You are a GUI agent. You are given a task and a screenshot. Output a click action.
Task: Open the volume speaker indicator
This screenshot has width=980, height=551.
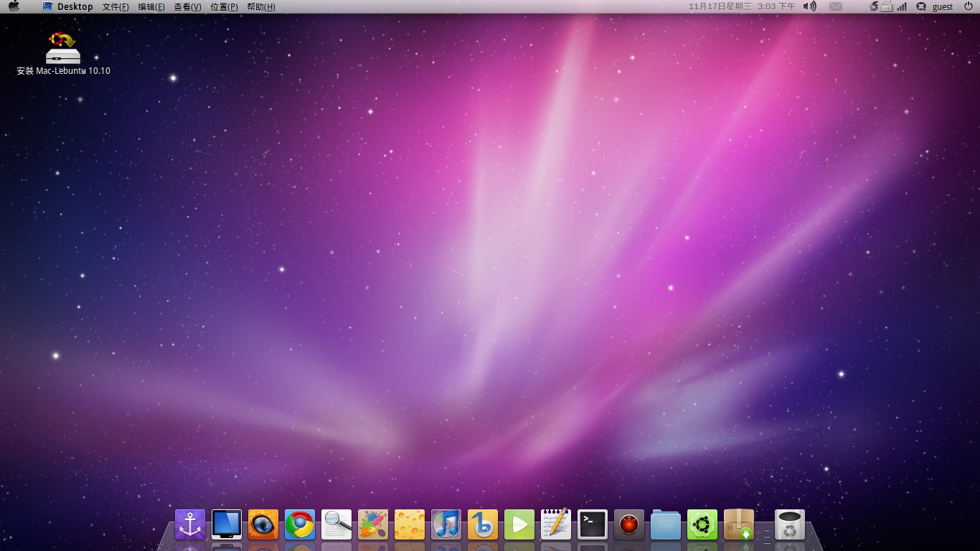coord(810,6)
